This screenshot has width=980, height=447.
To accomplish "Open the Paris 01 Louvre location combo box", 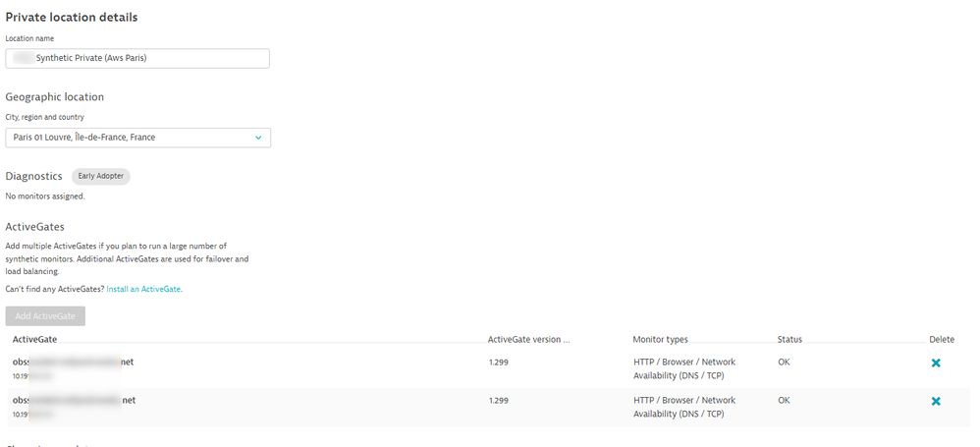I will [128, 138].
